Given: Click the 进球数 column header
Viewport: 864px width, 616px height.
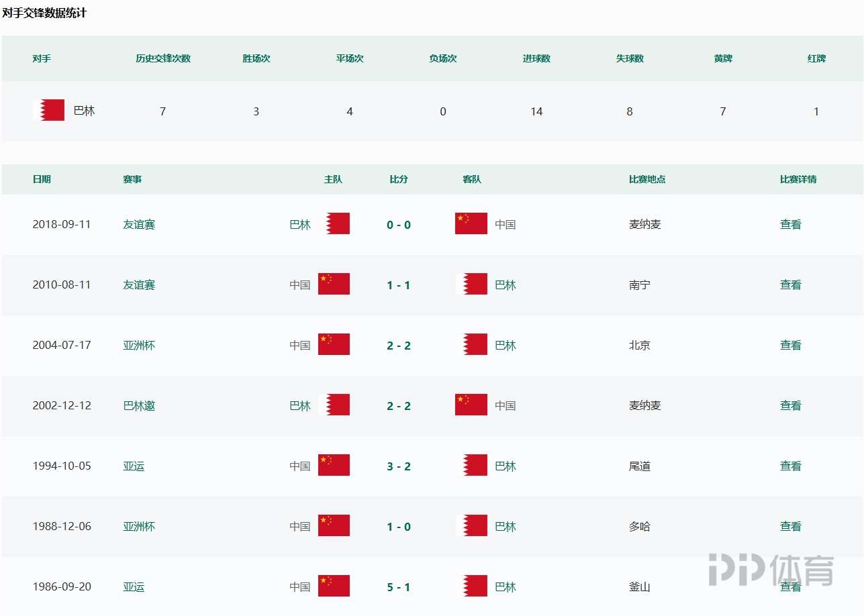Looking at the screenshot, I should tap(536, 58).
